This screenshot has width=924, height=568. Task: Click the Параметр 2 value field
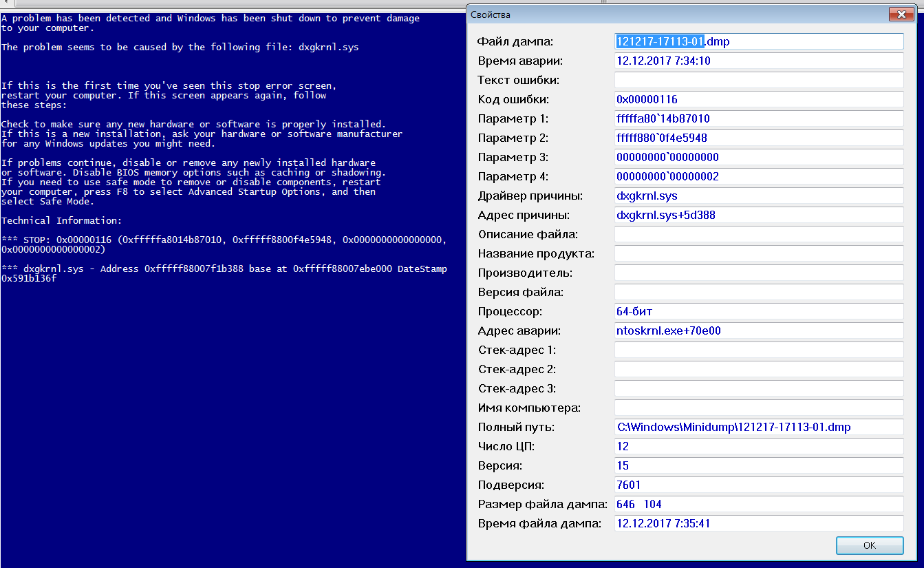click(x=759, y=138)
